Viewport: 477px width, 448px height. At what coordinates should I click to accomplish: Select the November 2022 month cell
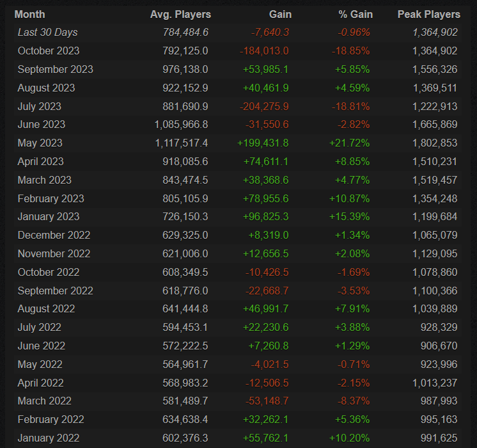[54, 254]
